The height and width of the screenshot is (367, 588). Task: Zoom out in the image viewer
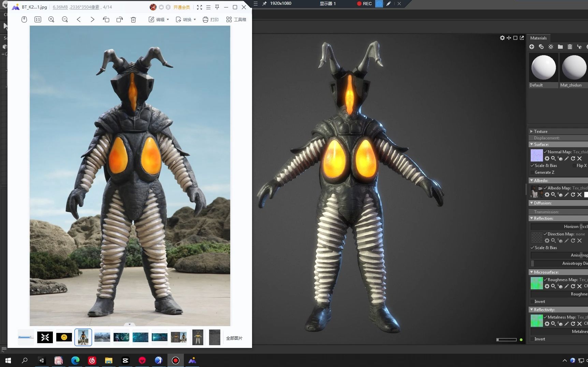pyautogui.click(x=65, y=19)
